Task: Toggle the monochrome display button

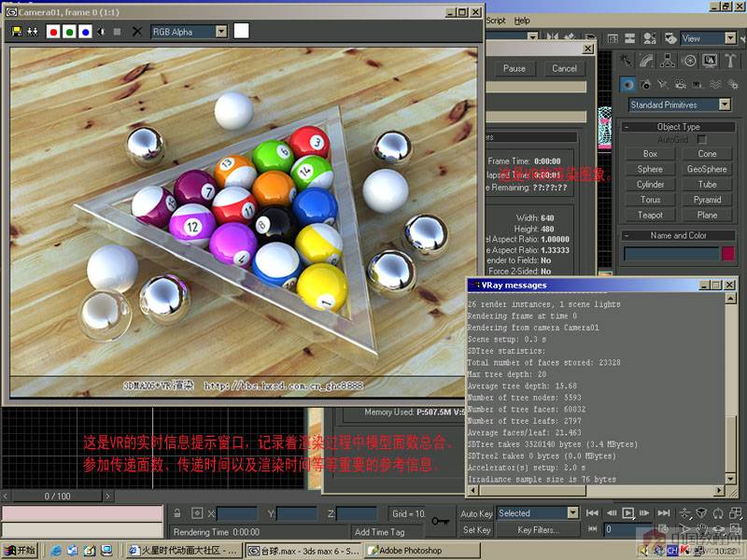Action: point(118,32)
